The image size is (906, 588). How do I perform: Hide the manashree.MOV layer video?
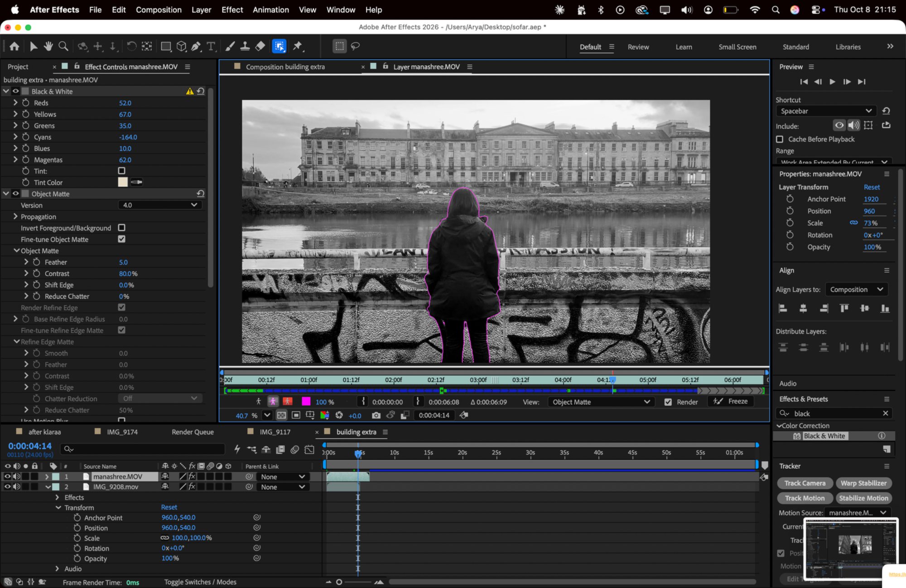click(7, 477)
